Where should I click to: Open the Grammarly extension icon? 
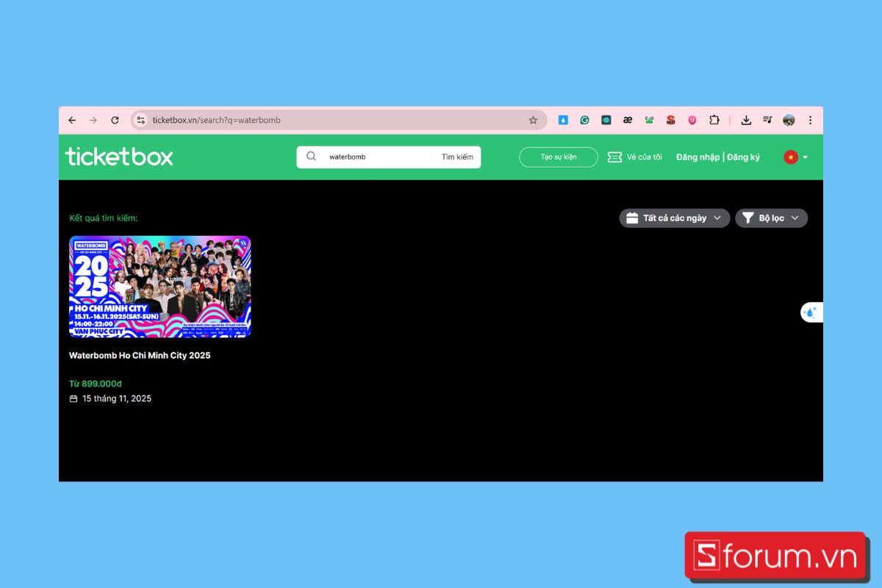(x=584, y=120)
